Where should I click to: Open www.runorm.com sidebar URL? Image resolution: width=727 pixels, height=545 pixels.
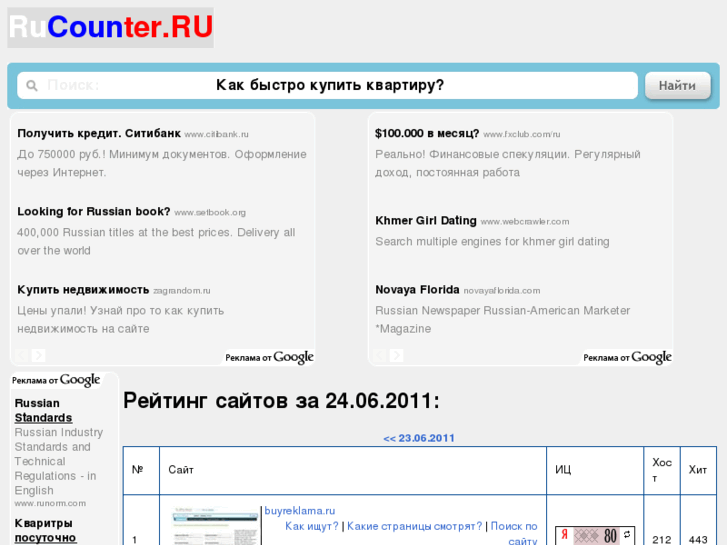pos(50,503)
